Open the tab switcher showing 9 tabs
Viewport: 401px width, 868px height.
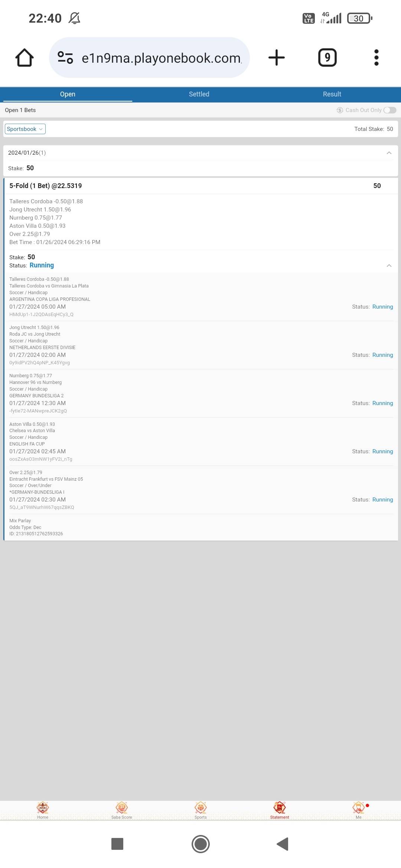click(327, 57)
